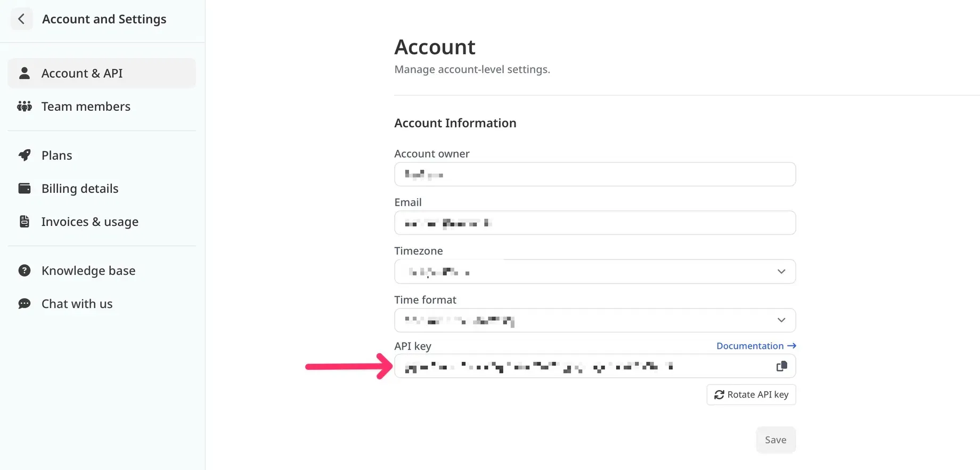Screen dimensions: 980x470
Task: Click the person icon for Account & API
Action: tap(24, 73)
